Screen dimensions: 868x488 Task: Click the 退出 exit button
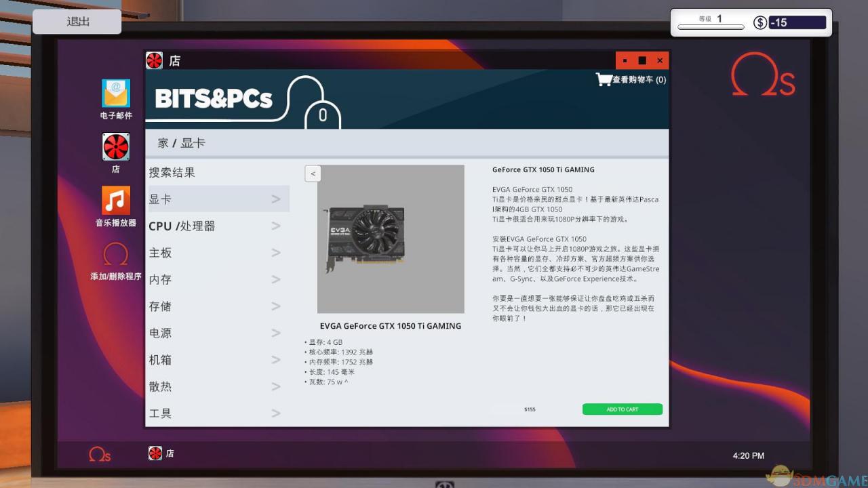(77, 21)
